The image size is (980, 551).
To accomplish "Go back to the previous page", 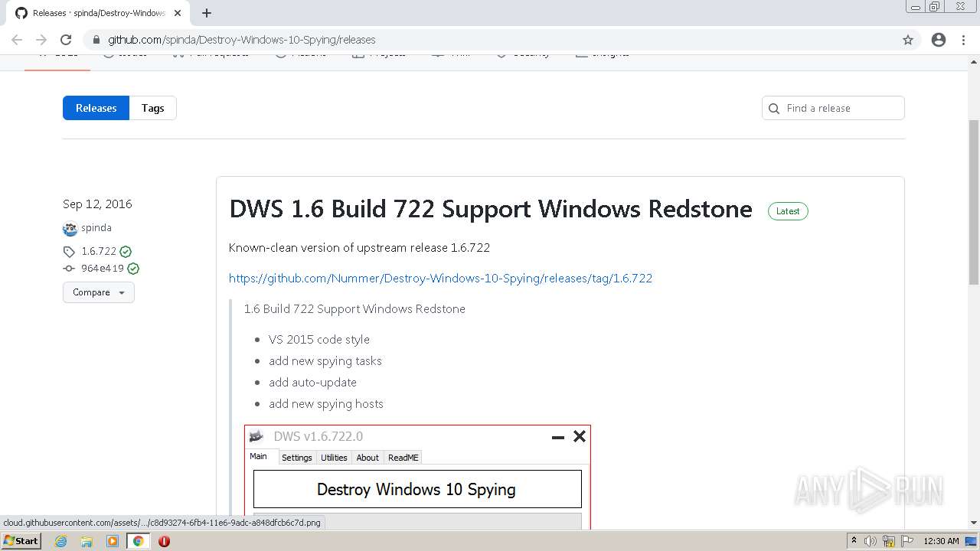I will click(17, 40).
